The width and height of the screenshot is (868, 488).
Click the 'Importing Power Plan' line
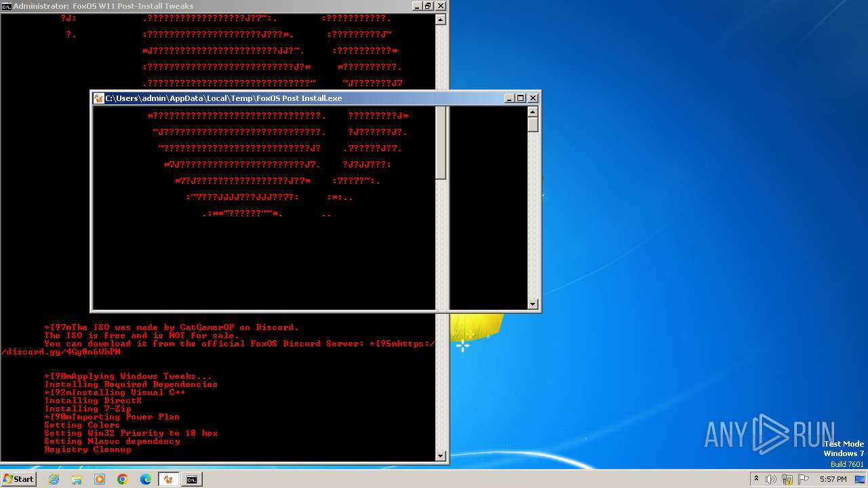(x=112, y=417)
